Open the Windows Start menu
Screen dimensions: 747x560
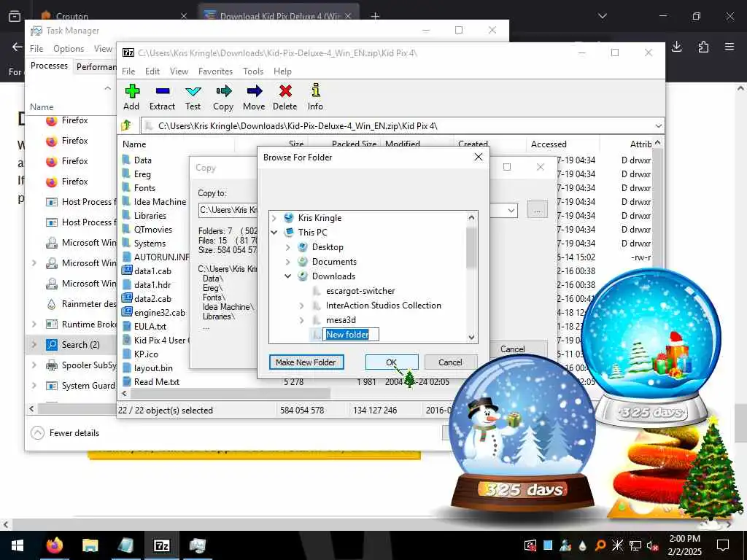18,545
